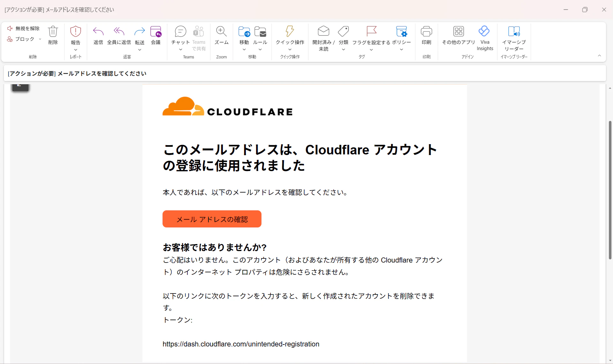Expand the flag (フラグを設定する) dropdown chevron
This screenshot has height=364, width=613.
[371, 49]
